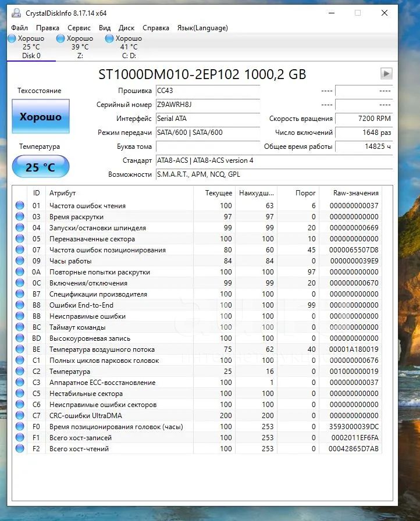The width and height of the screenshot is (420, 521).
Task: Click status circle of attribute 04 row
Action: pos(20,227)
